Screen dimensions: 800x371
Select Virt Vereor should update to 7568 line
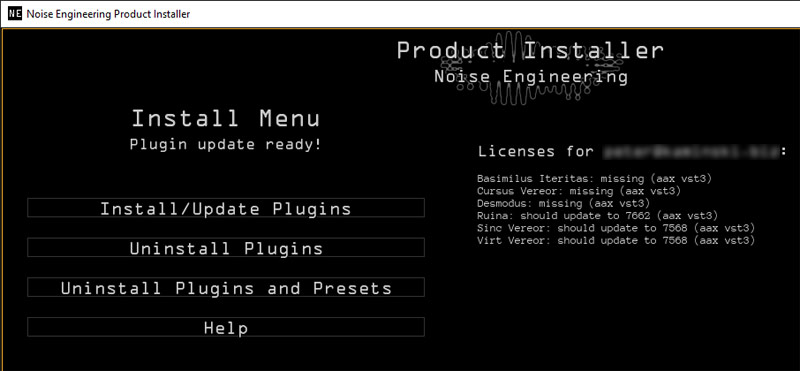point(615,240)
